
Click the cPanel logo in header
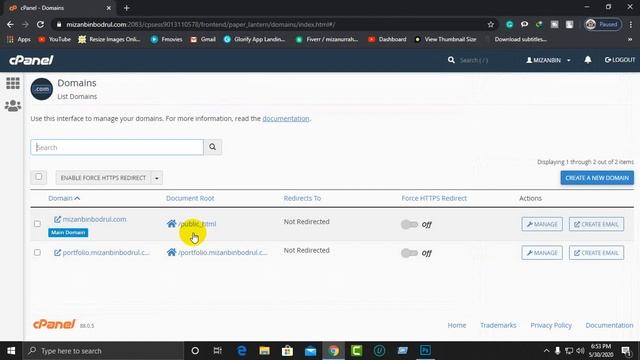click(x=31, y=60)
